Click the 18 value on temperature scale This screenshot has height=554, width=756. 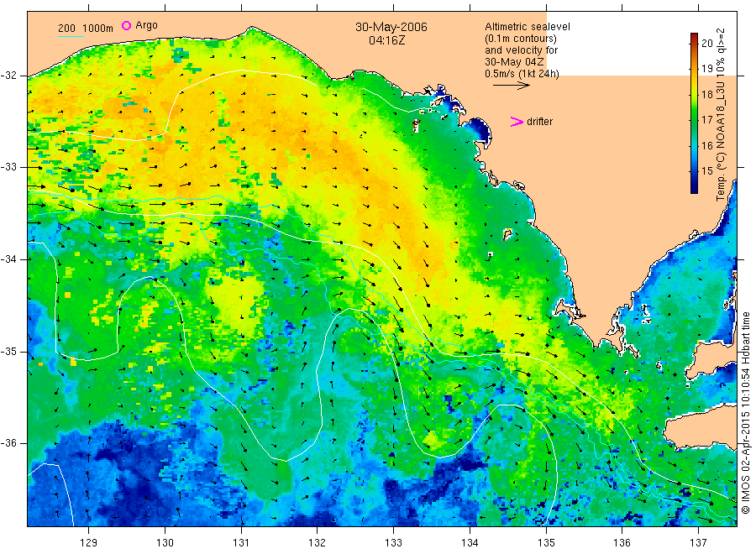[x=706, y=94]
